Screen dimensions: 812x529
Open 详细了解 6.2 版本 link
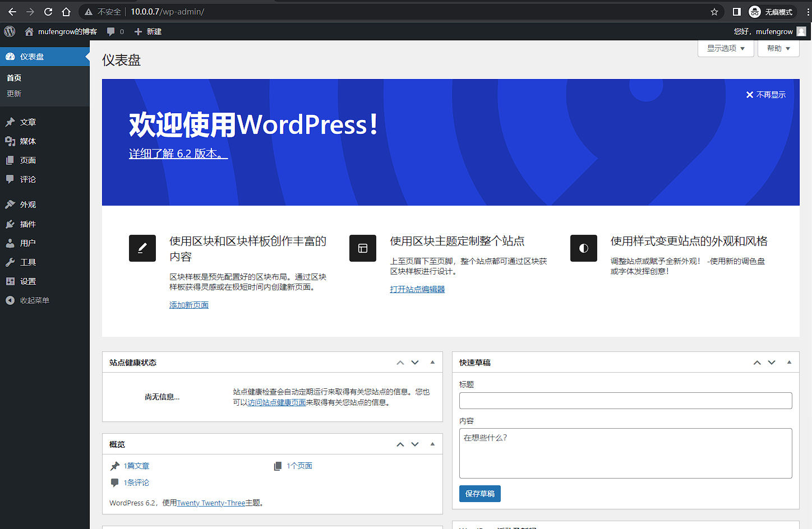178,154
